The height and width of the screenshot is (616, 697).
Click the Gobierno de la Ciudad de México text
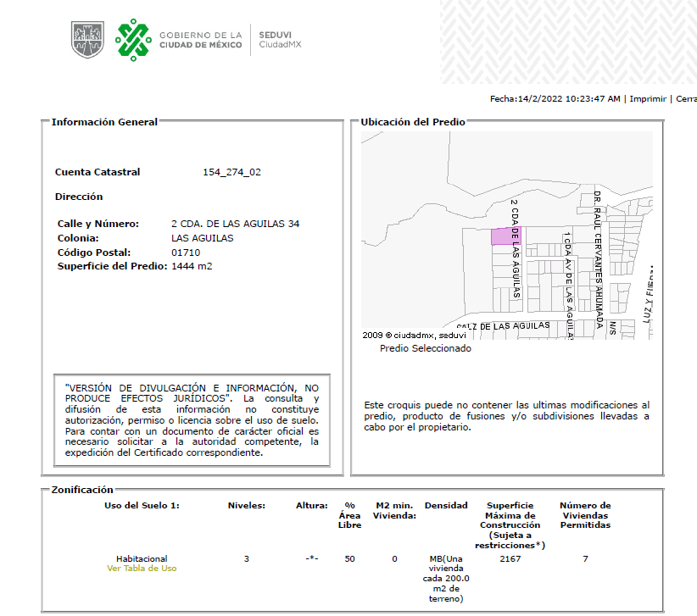coord(200,40)
